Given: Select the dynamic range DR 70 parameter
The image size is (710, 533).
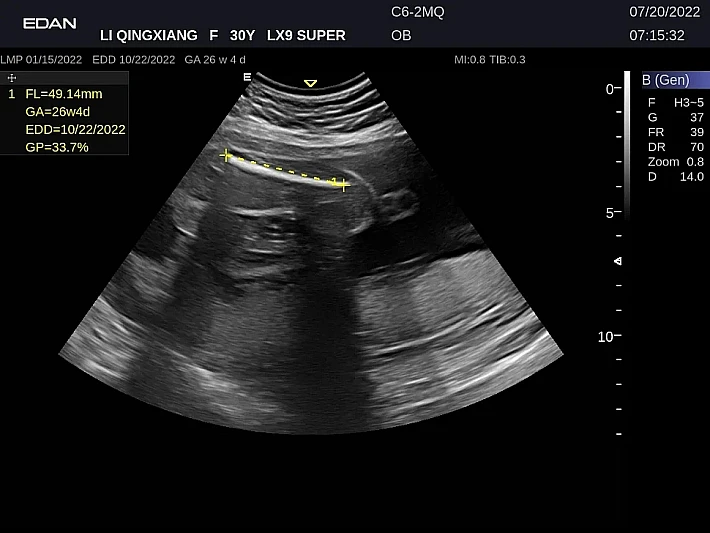Looking at the screenshot, I should pyautogui.click(x=675, y=147).
